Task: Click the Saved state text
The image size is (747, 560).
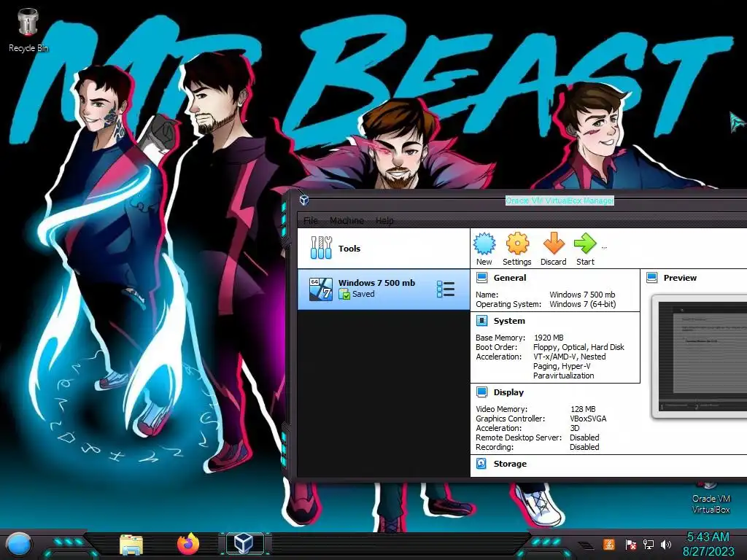Action: pos(363,294)
